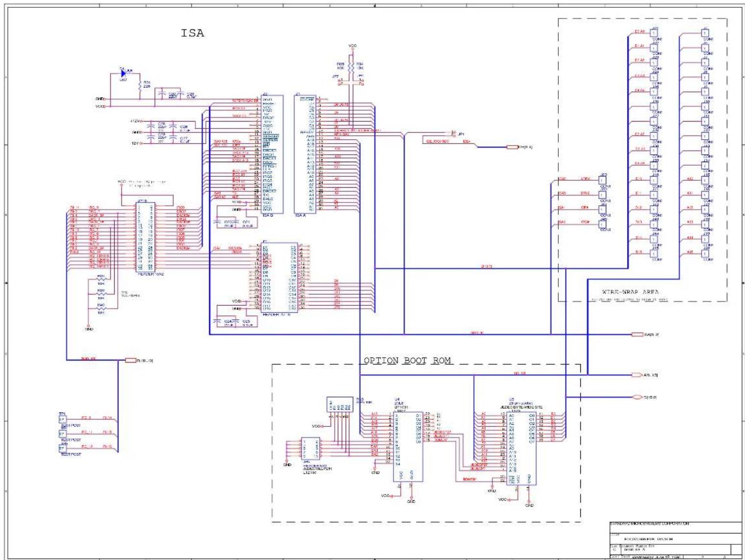Click the wire-wrap connector labeled D15
Viewport: 745px width, 560px height.
tap(654, 253)
